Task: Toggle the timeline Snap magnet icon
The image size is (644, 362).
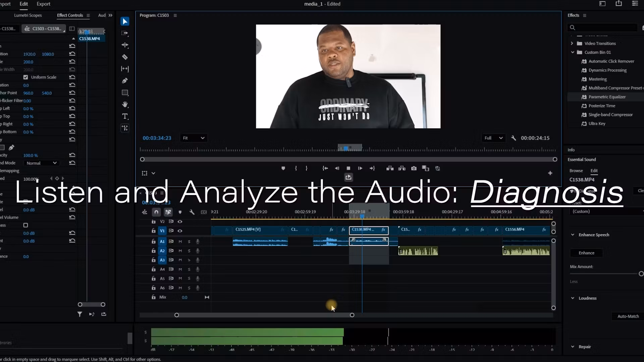Action: [x=156, y=212]
